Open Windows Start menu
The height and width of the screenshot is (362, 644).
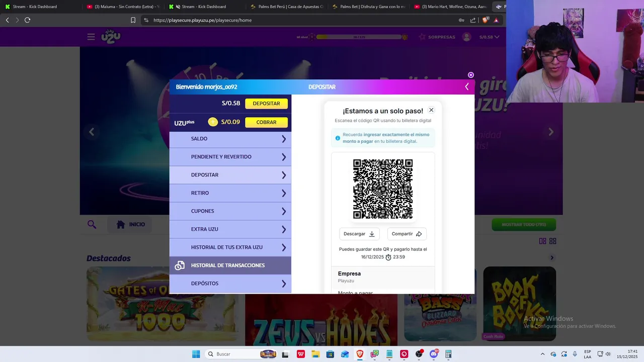[x=196, y=354]
